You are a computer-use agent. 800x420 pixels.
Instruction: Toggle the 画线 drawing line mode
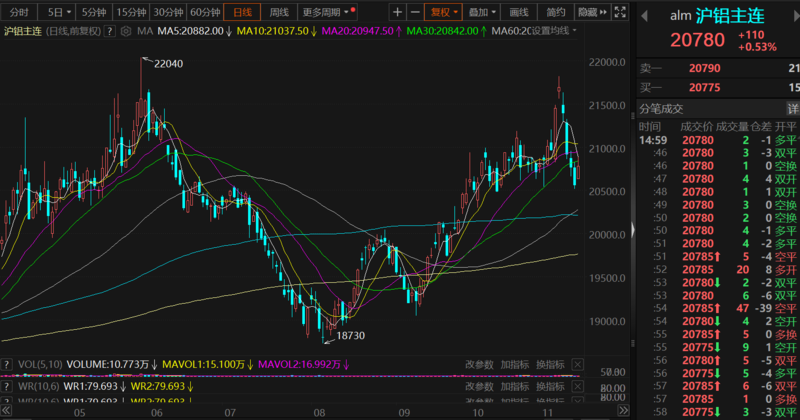coord(517,13)
